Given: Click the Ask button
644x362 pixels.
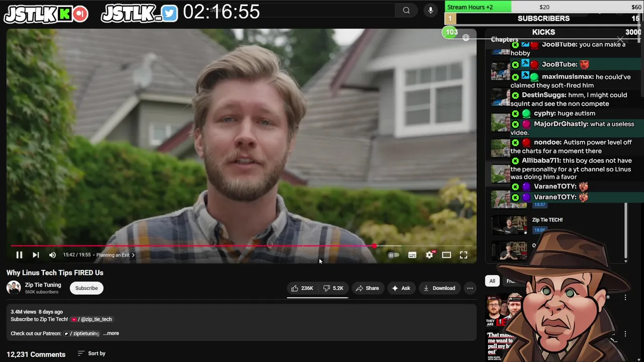Looking at the screenshot, I should tap(401, 288).
